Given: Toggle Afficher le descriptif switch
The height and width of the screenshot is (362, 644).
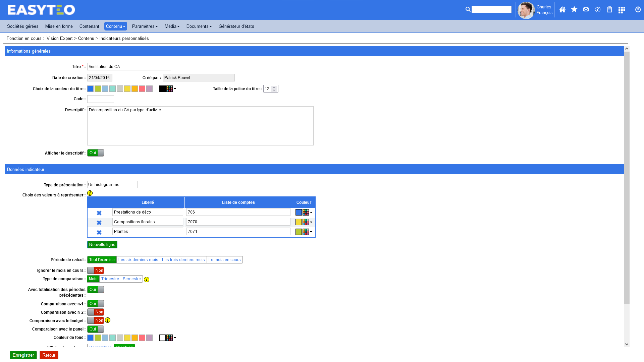Looking at the screenshot, I should 96,153.
